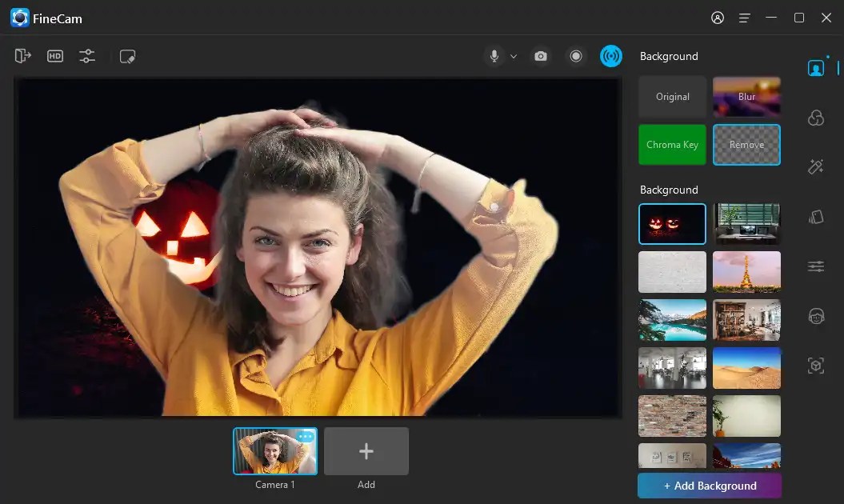Open the Effects magic wand panel
The image size is (844, 504).
point(815,166)
